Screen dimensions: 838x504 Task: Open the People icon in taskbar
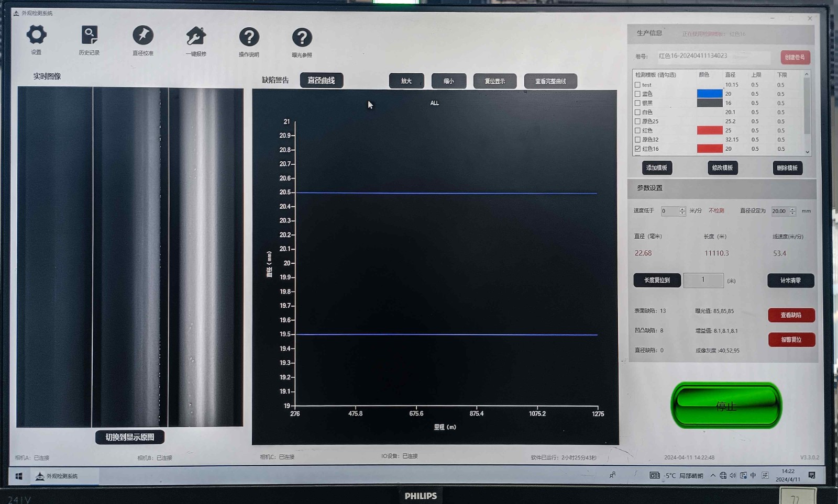(x=612, y=475)
